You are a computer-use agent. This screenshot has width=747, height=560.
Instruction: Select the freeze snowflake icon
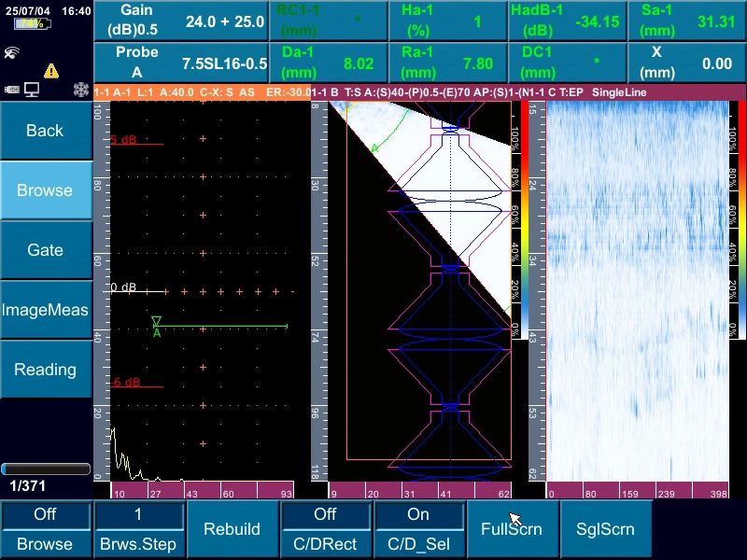pyautogui.click(x=79, y=89)
